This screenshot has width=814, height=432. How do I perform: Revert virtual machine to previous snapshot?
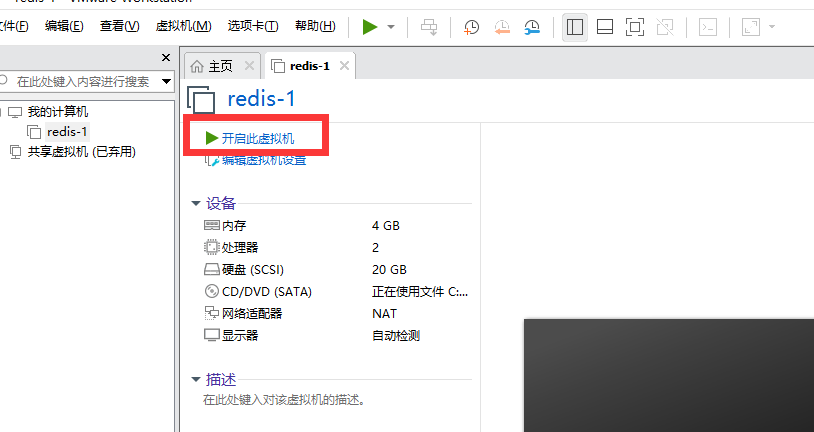pyautogui.click(x=502, y=27)
